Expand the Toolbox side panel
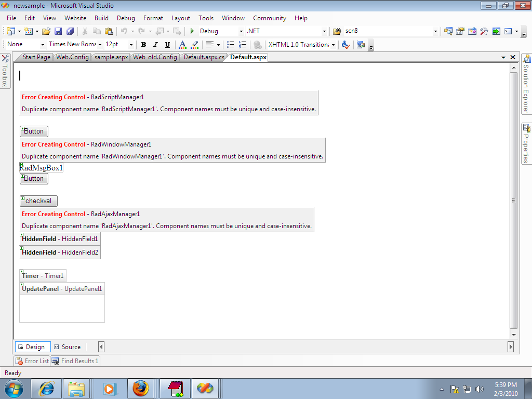532x399 pixels. tap(5, 71)
